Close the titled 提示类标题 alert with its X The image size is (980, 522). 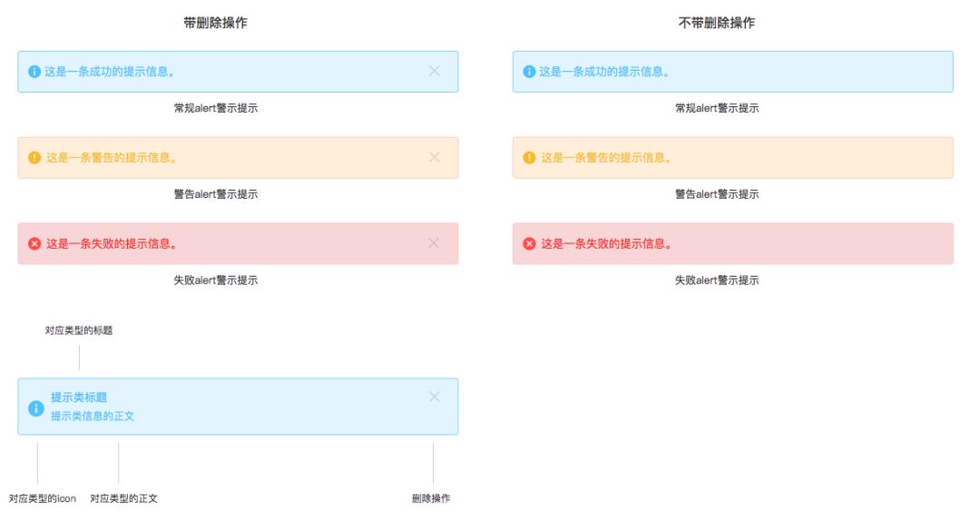[434, 397]
